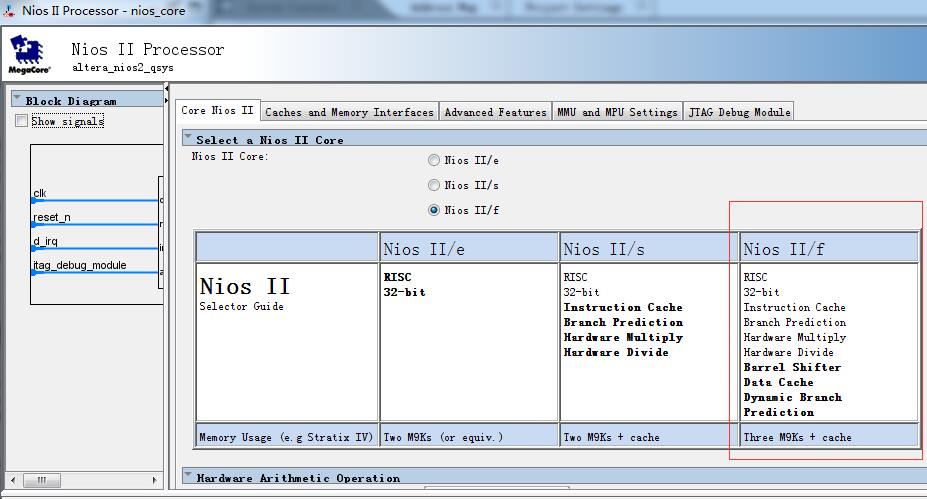927x499 pixels.
Task: Open the MMU and MPU Settings tab
Action: [617, 112]
